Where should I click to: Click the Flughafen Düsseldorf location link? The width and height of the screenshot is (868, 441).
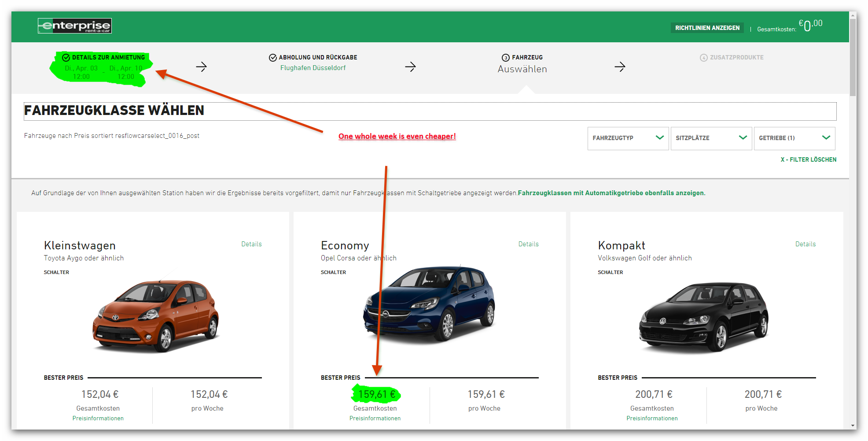coord(313,68)
